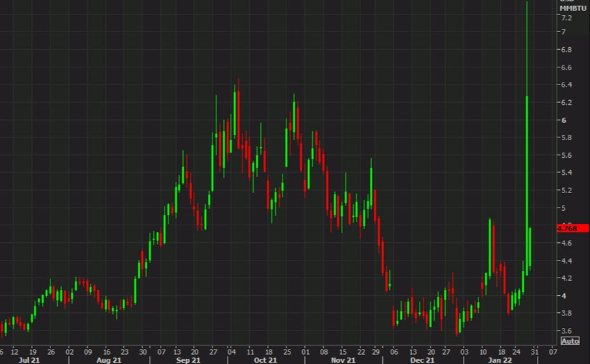Click the 3.6 price axis label
This screenshot has height=364, width=590.
point(564,331)
